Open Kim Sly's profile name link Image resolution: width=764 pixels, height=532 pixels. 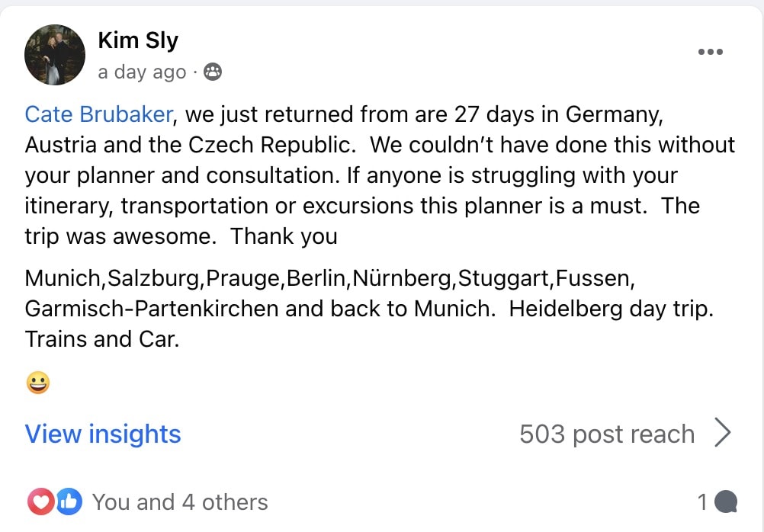pyautogui.click(x=138, y=40)
